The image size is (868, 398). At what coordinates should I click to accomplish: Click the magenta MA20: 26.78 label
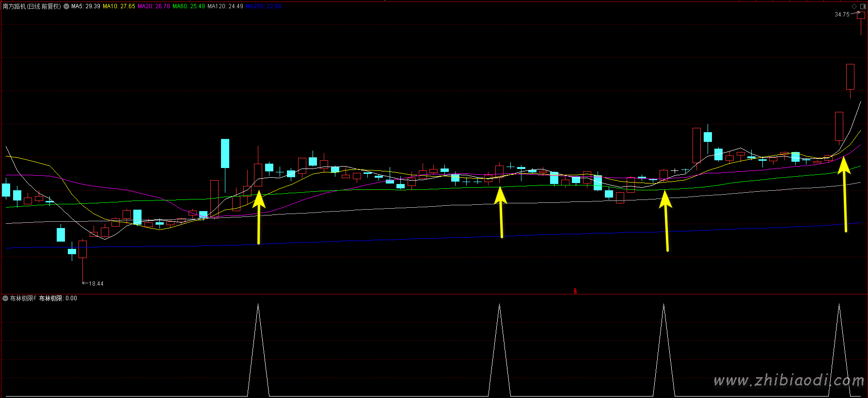[x=154, y=6]
